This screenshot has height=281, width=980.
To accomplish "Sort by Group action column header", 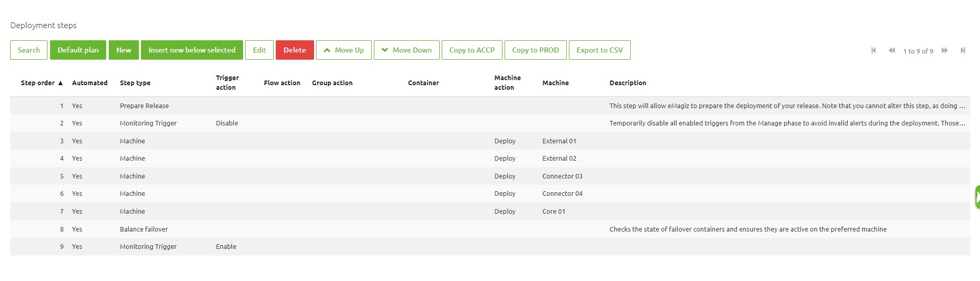I will (332, 83).
